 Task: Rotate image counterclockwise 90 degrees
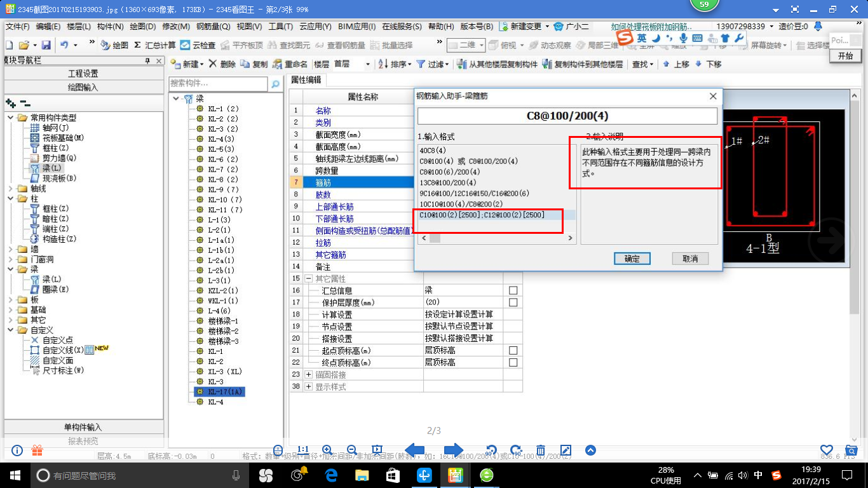pos(491,450)
